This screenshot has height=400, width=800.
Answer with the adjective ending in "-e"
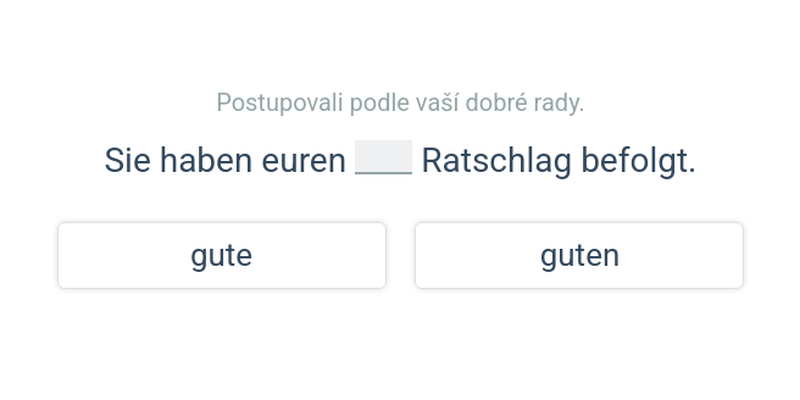pyautogui.click(x=221, y=256)
